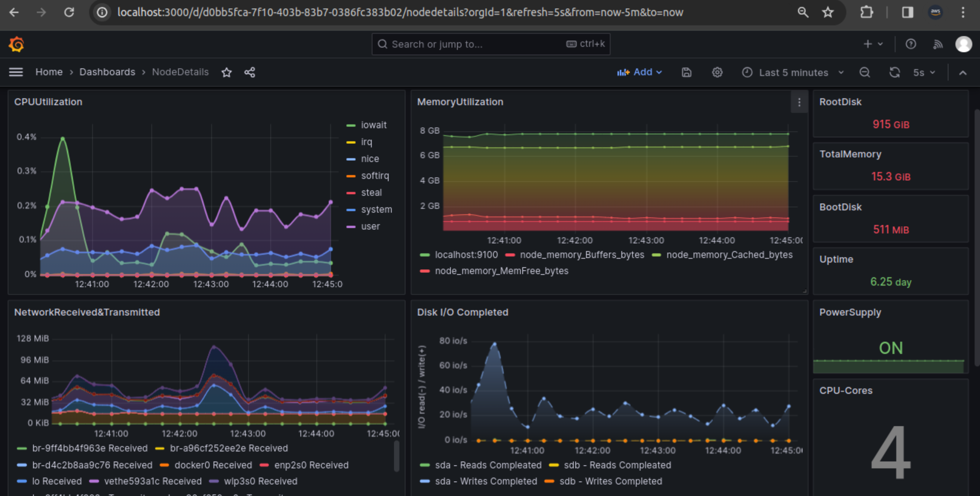
Task: Click the Grafana logo icon
Action: pos(16,45)
